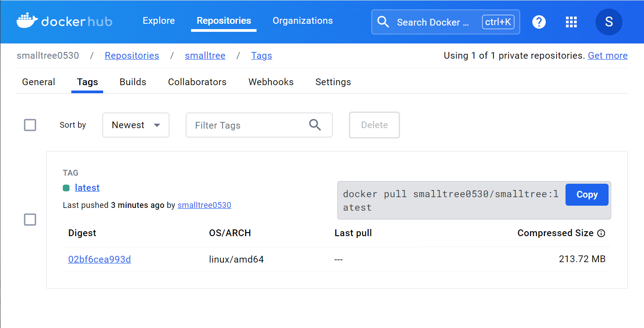The width and height of the screenshot is (644, 328).
Task: Click the docker pull command text
Action: tap(451, 201)
